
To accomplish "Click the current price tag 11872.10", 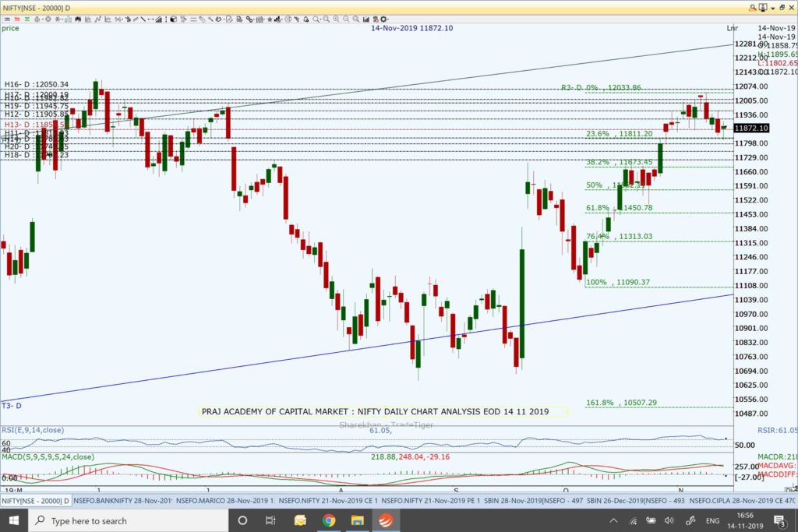I will 751,129.
